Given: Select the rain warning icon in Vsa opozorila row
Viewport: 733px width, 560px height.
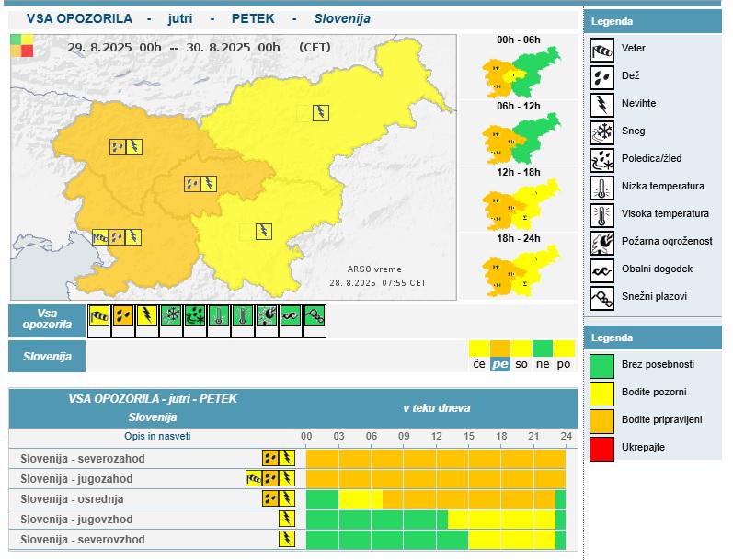Looking at the screenshot, I should coord(123,317).
